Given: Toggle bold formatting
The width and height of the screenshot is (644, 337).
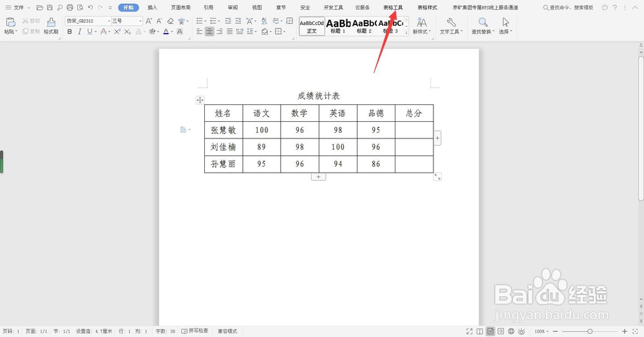Looking at the screenshot, I should [x=70, y=32].
